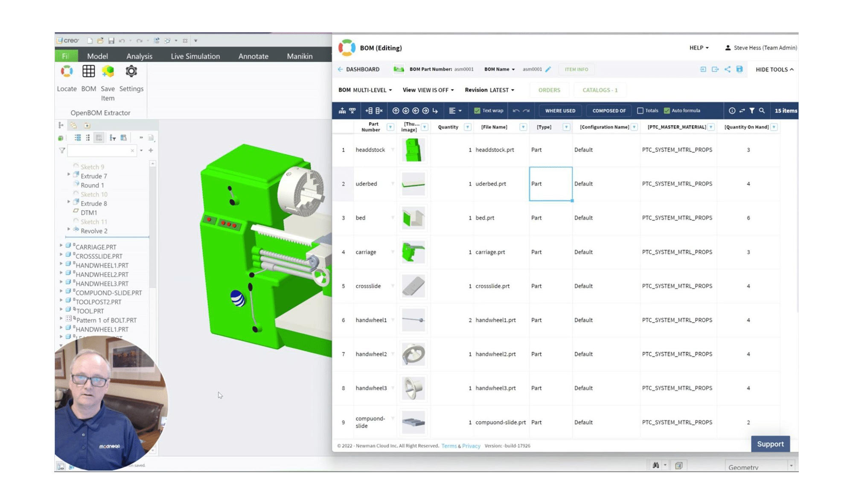Viewport: 853px width, 504px height.
Task: Click the headdstock thumbnail image row 1
Action: [412, 149]
